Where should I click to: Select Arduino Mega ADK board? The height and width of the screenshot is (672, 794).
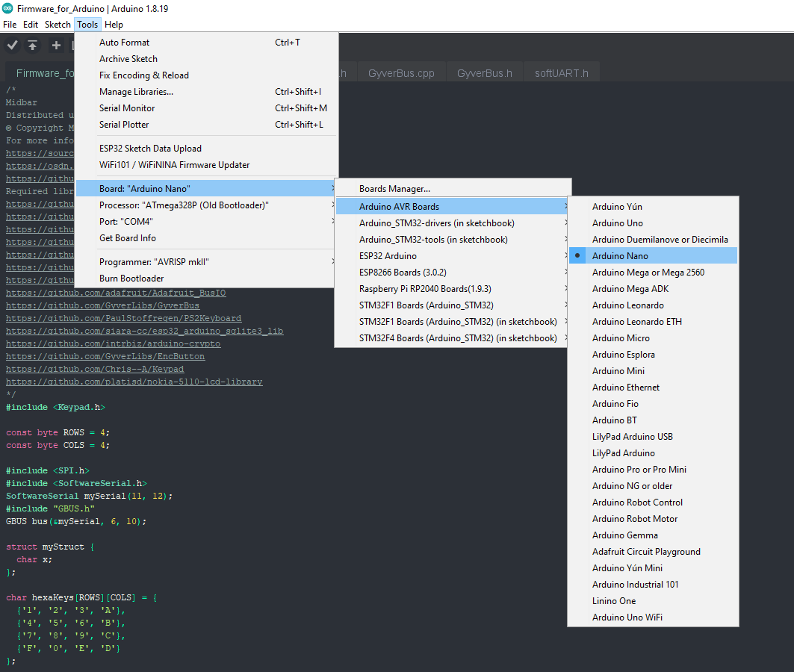pyautogui.click(x=653, y=289)
